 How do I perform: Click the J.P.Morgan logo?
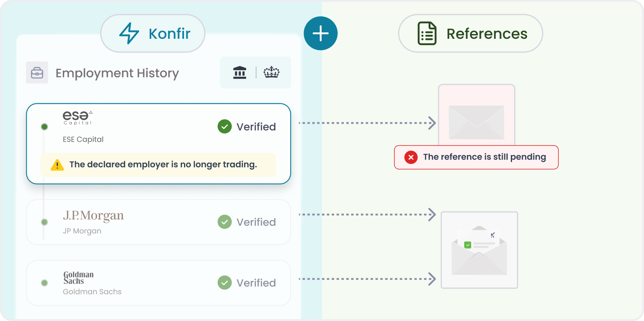click(93, 216)
